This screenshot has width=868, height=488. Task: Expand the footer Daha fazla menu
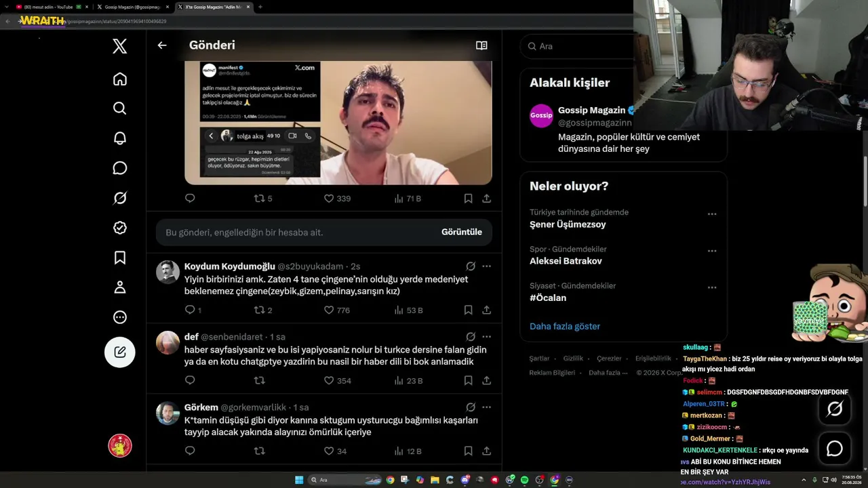(x=608, y=373)
